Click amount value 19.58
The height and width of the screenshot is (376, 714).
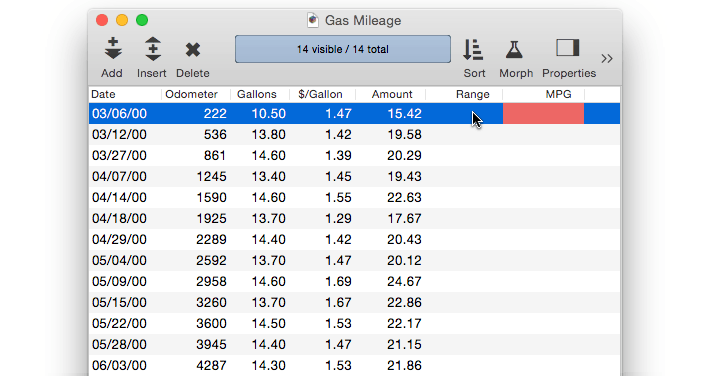tap(404, 134)
